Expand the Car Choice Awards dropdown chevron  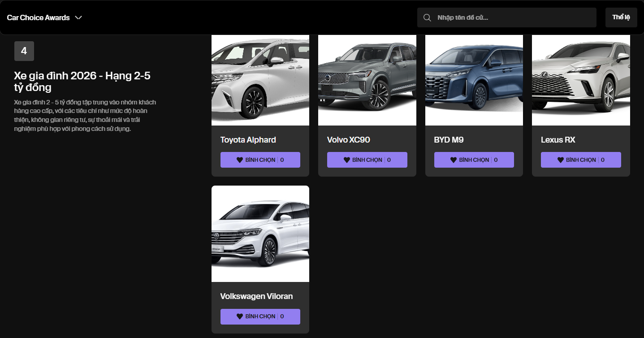pos(78,17)
